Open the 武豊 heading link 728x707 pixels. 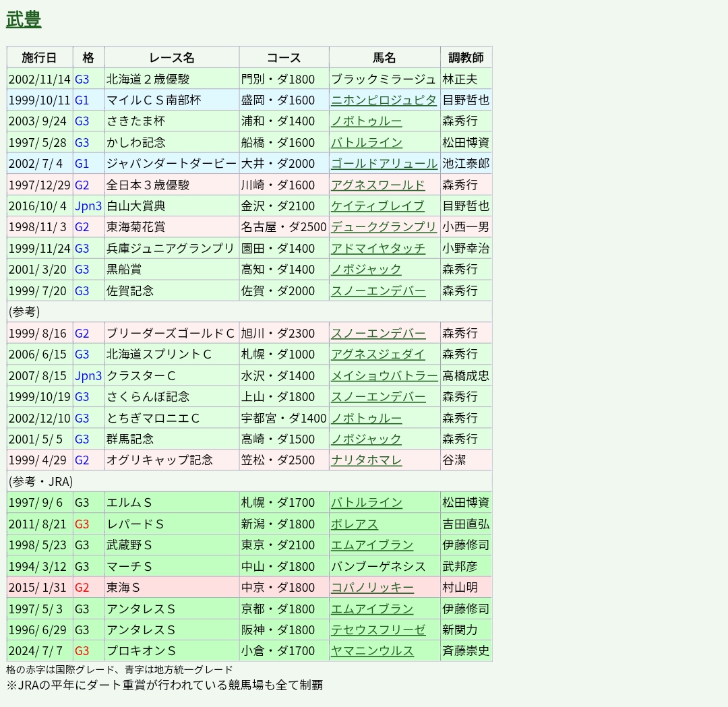(24, 20)
